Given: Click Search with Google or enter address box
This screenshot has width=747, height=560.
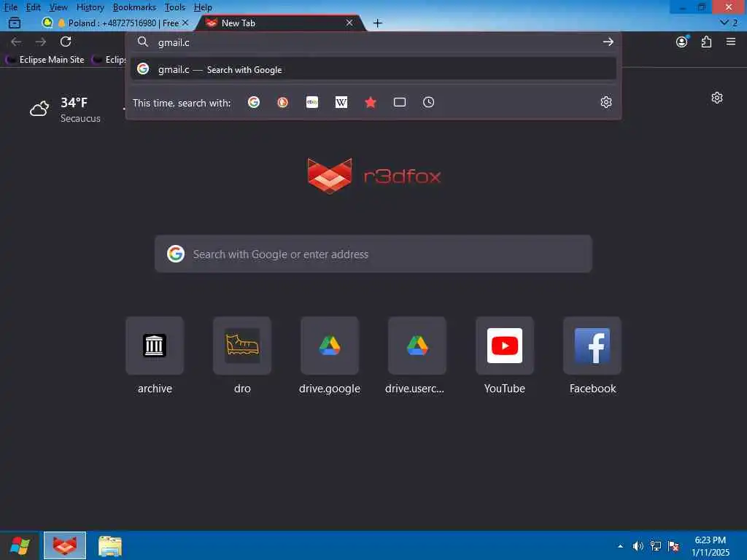Looking at the screenshot, I should click(373, 254).
